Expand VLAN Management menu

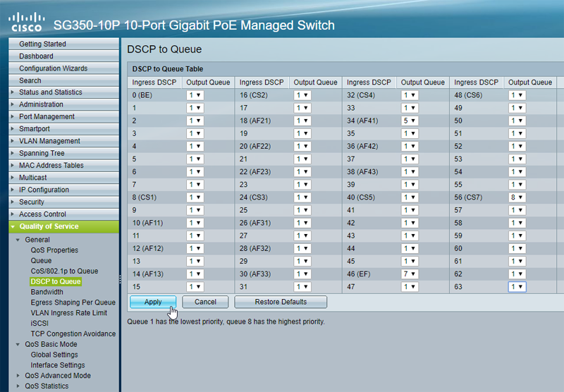[x=63, y=141]
